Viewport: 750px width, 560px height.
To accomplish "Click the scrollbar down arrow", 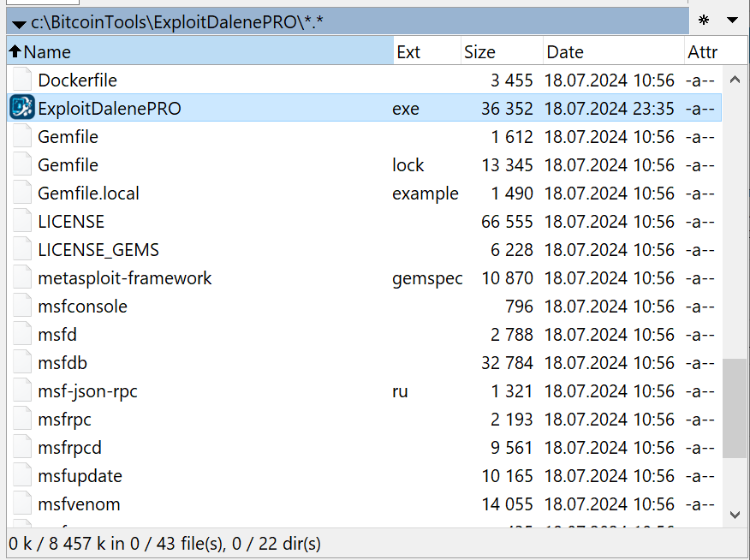I will [735, 515].
